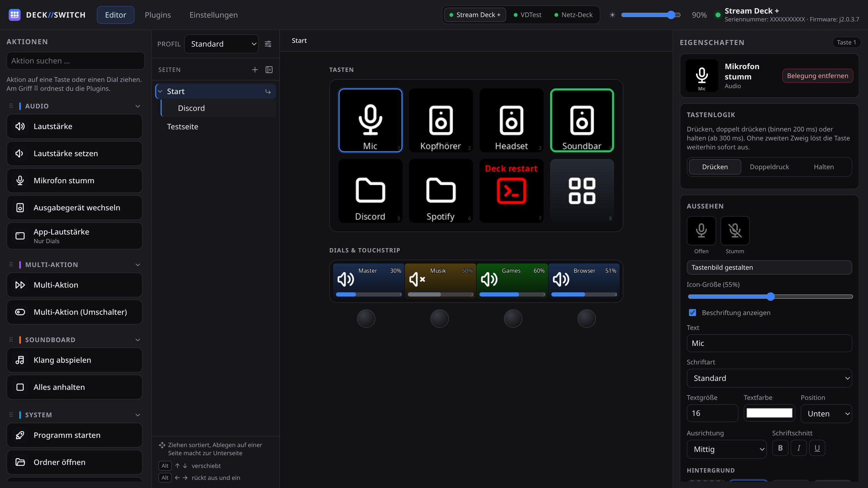The height and width of the screenshot is (488, 868).
Task: Select the Deck restart terminal key
Action: pos(511,191)
